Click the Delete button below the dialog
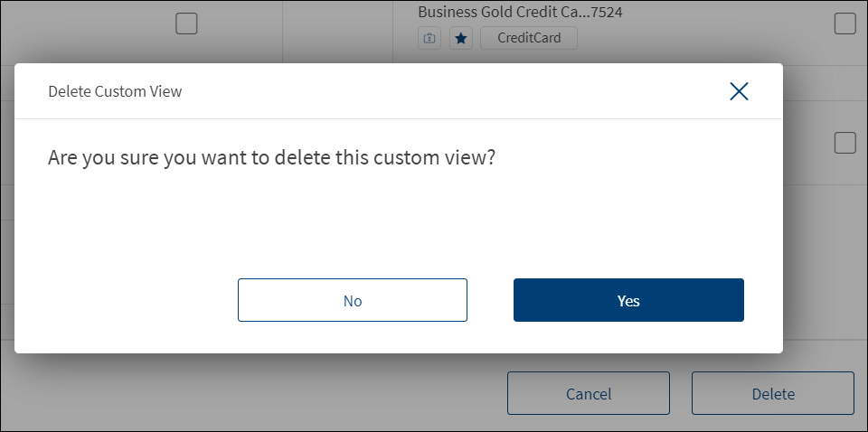The width and height of the screenshot is (868, 432). pyautogui.click(x=773, y=393)
